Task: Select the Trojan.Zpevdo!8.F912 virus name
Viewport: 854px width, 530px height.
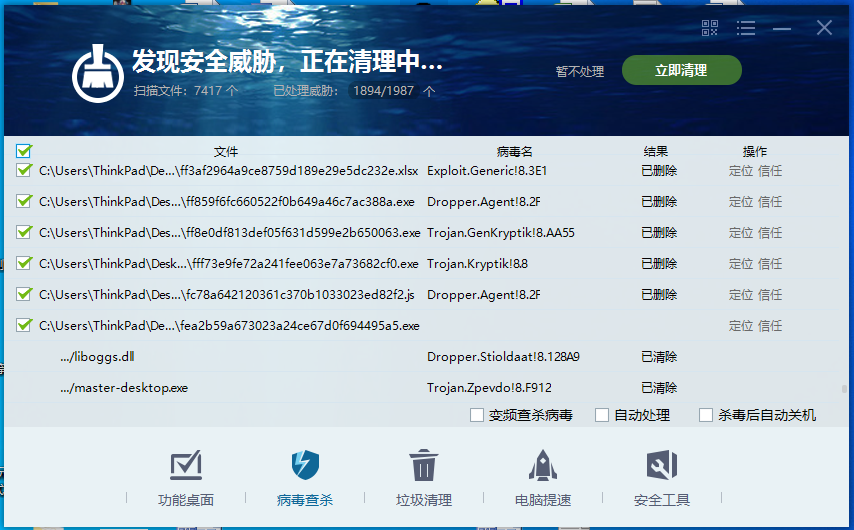Action: (489, 388)
